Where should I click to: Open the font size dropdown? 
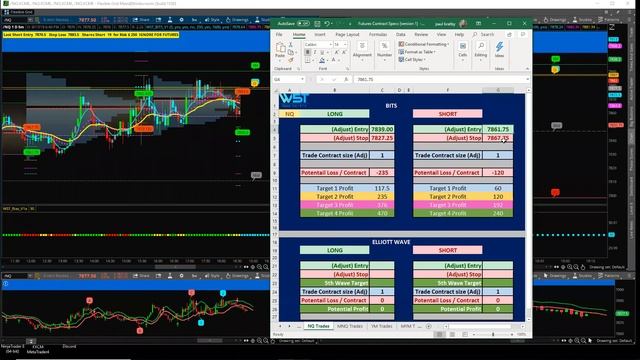click(x=345, y=44)
